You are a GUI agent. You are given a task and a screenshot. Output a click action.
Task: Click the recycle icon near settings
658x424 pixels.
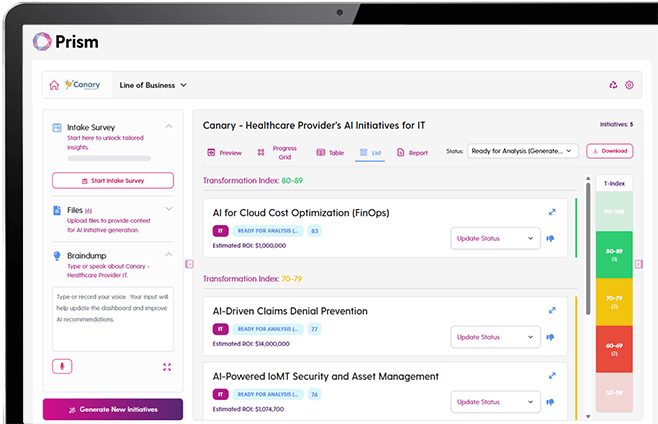coord(613,85)
